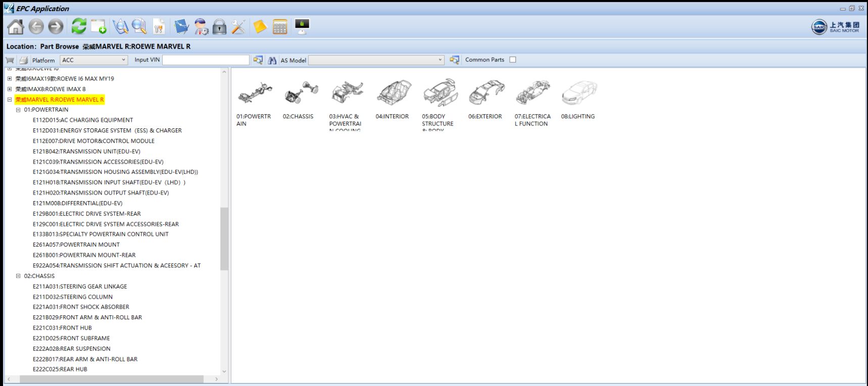Navigate back with the left arrow
The width and height of the screenshot is (868, 386).
pos(36,26)
